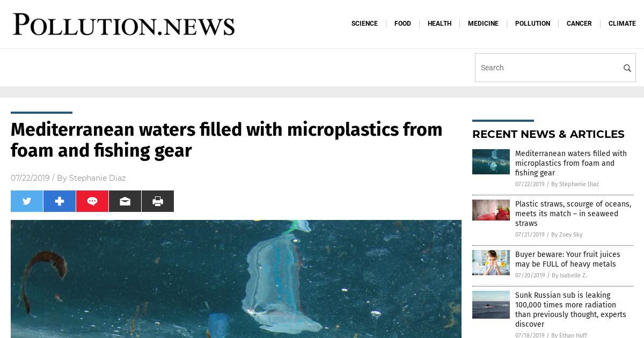The width and height of the screenshot is (644, 338).
Task: Click the Pollution.News site logo
Action: point(124,24)
